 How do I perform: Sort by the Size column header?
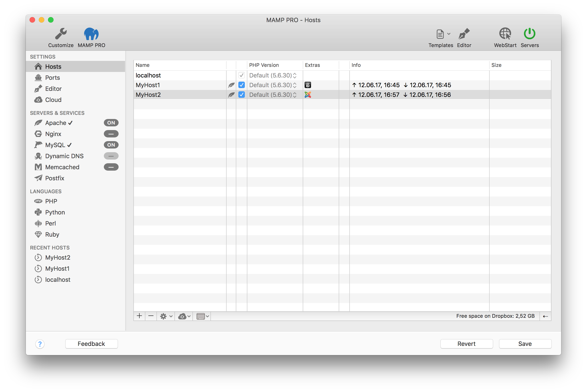click(520, 65)
